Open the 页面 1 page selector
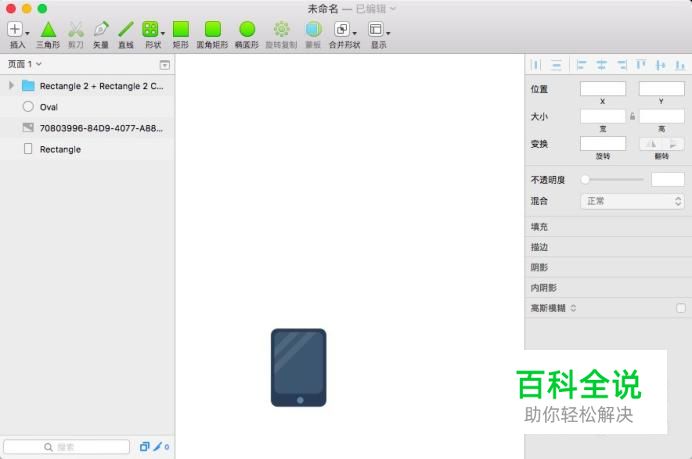 click(x=25, y=64)
